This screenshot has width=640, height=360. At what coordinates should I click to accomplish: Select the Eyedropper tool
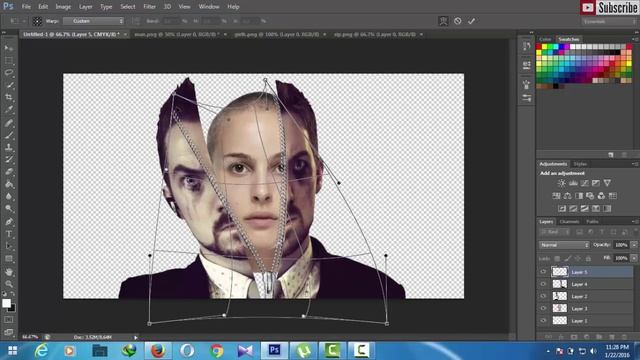[x=9, y=110]
